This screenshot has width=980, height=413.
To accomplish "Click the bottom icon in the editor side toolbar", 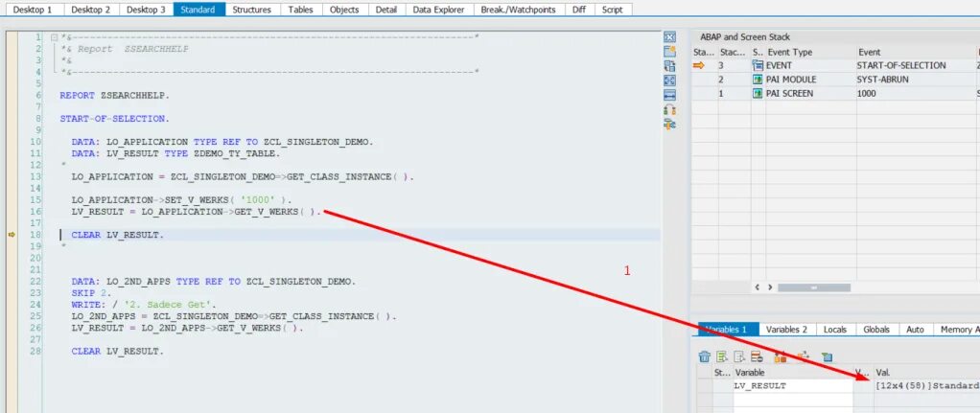I will point(669,124).
